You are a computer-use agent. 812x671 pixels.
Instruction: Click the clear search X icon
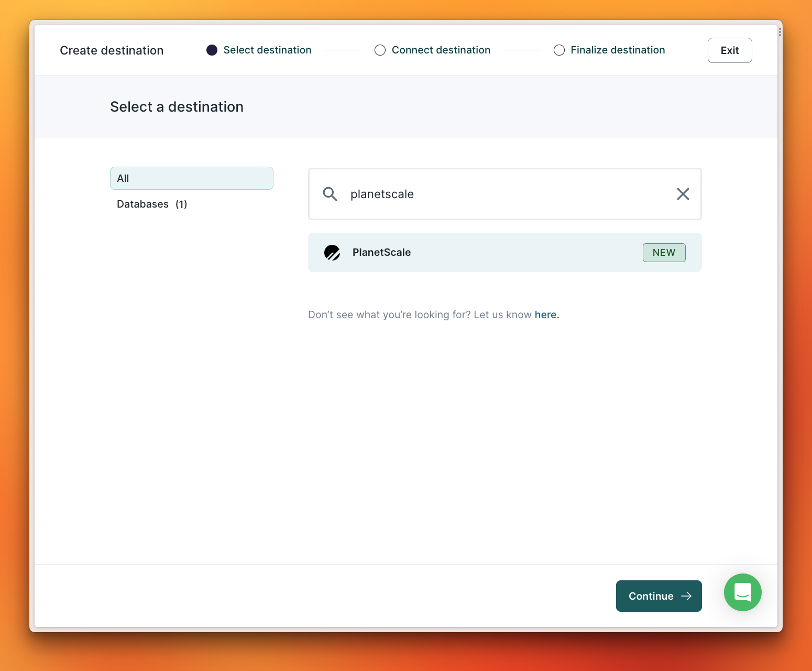click(683, 194)
